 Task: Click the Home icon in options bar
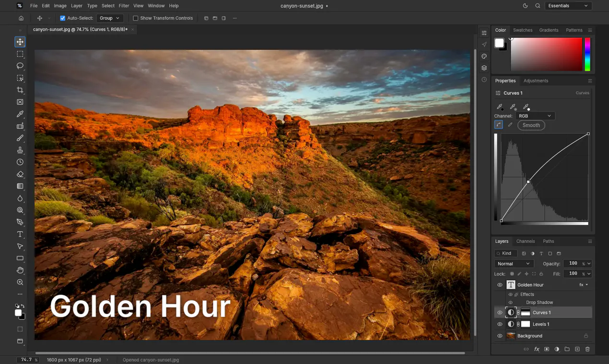[x=21, y=18]
